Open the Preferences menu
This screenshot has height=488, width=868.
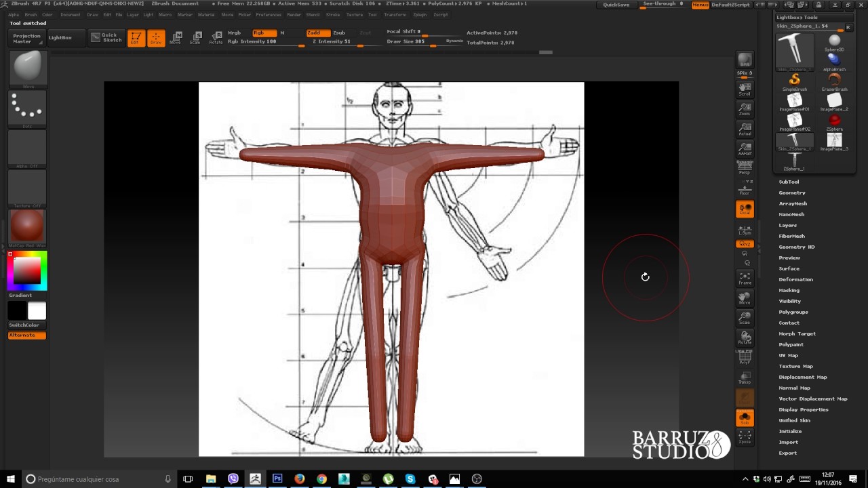[269, 14]
